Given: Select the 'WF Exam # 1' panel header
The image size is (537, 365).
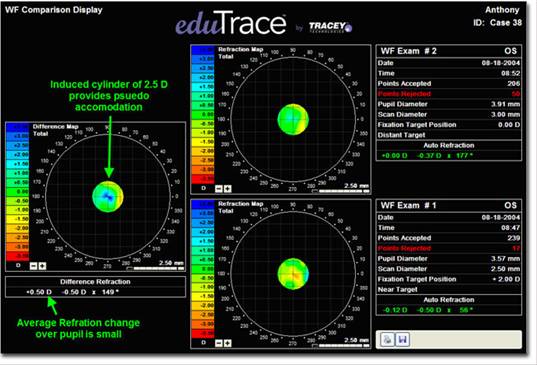Looking at the screenshot, I should pos(449,205).
